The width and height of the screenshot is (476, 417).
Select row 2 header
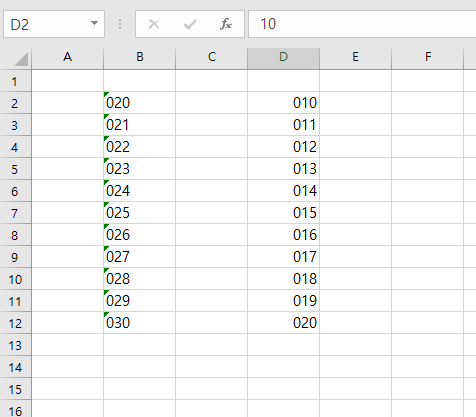tap(15, 103)
